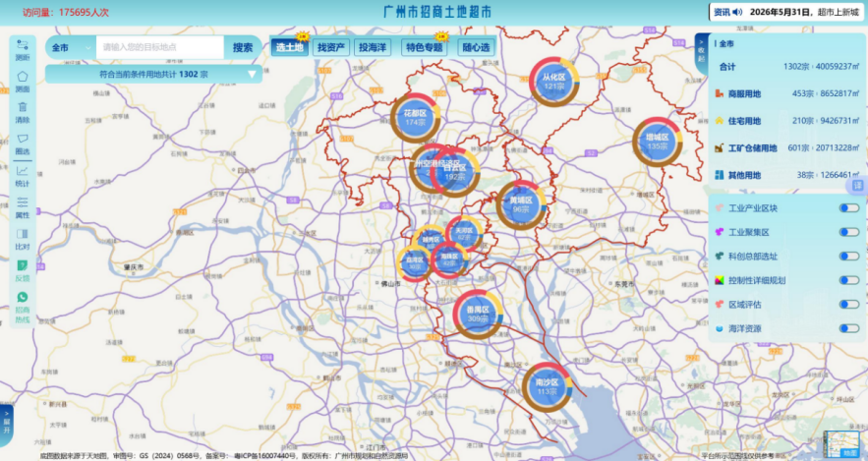Viewport: 868px width, 461px height.
Task: Click the 天河区 62宗 cluster marker
Action: 464,234
